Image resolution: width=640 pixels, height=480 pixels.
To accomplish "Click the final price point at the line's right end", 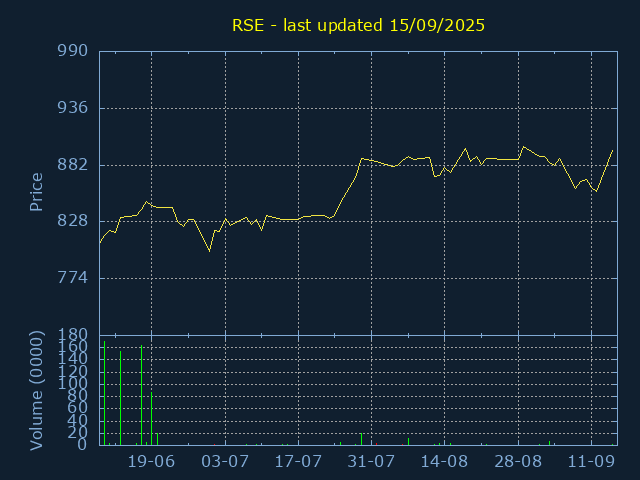I will (613, 151).
